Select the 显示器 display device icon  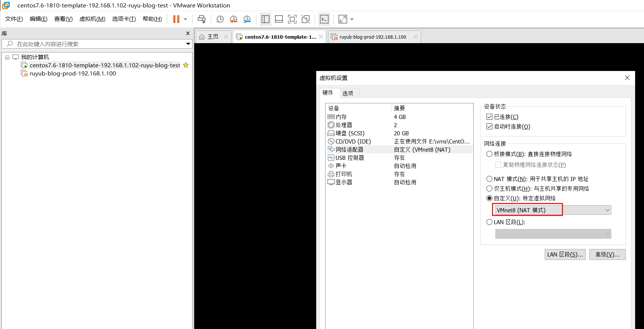(x=331, y=182)
